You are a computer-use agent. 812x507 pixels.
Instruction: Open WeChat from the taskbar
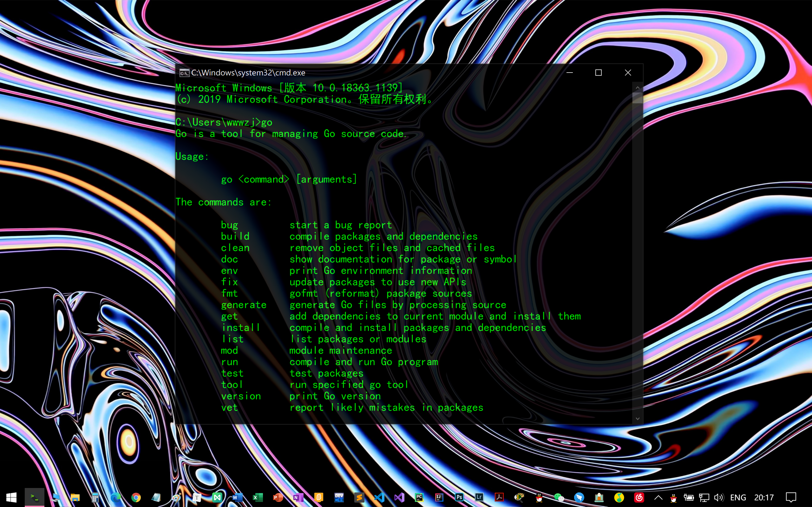559,497
